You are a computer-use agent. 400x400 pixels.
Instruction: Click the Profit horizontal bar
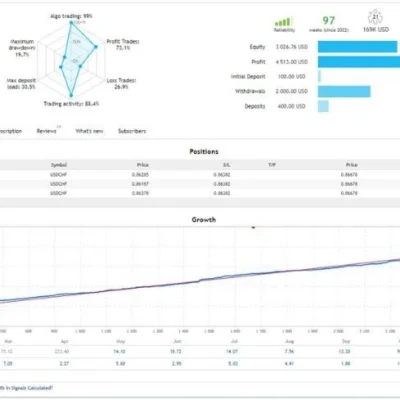tap(359, 62)
